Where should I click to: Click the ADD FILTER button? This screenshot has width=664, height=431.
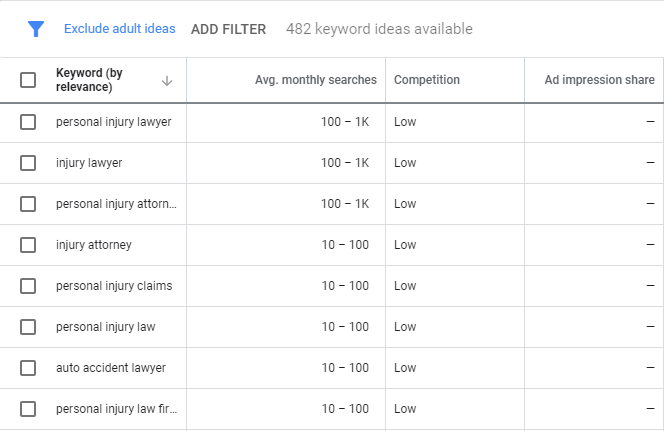click(228, 29)
